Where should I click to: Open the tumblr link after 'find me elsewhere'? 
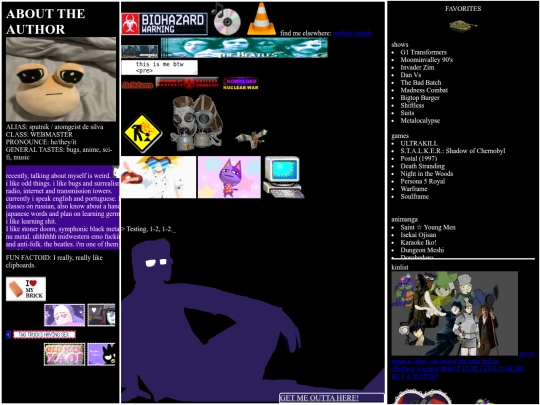click(x=363, y=33)
